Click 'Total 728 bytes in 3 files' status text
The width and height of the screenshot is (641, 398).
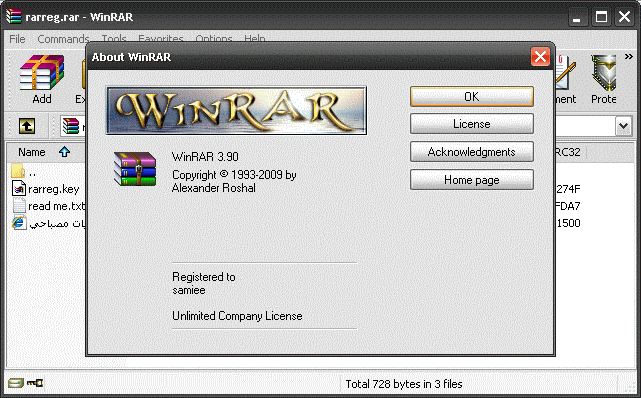point(404,384)
